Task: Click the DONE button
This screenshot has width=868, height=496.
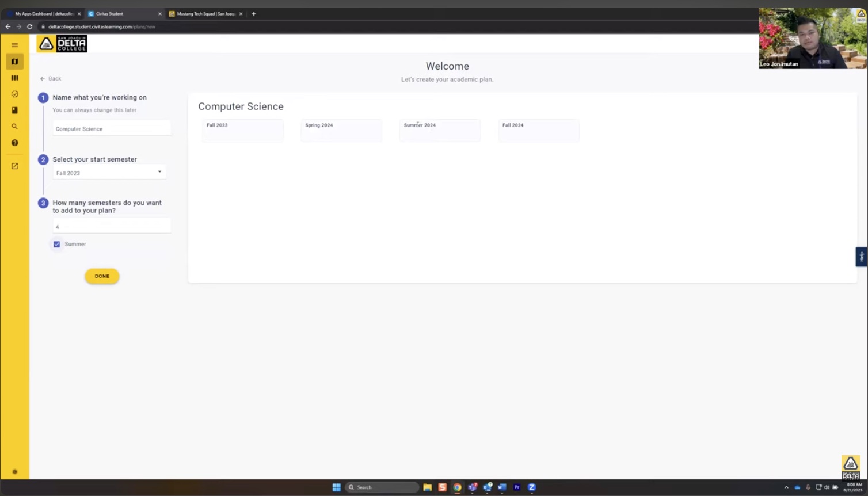Action: [x=102, y=276]
